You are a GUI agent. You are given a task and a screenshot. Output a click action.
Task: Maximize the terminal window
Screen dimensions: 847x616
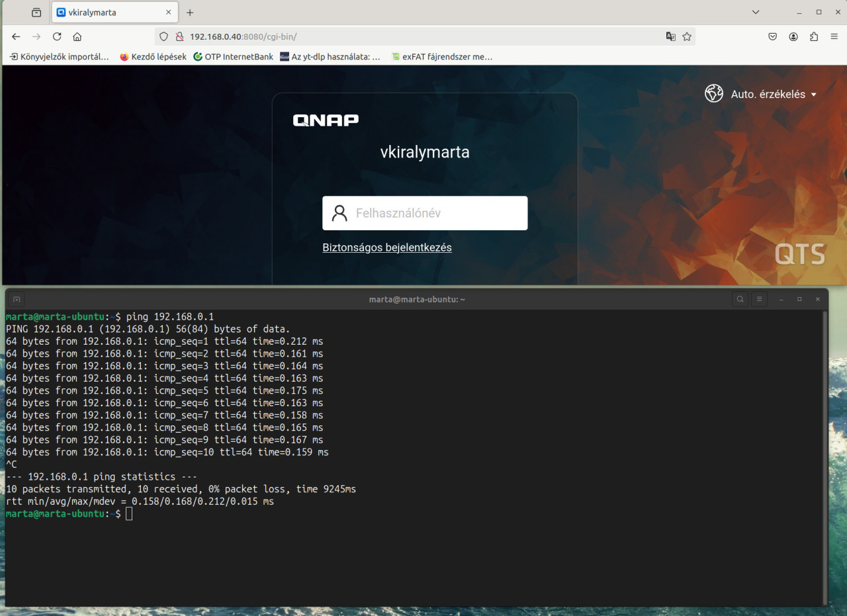point(799,299)
